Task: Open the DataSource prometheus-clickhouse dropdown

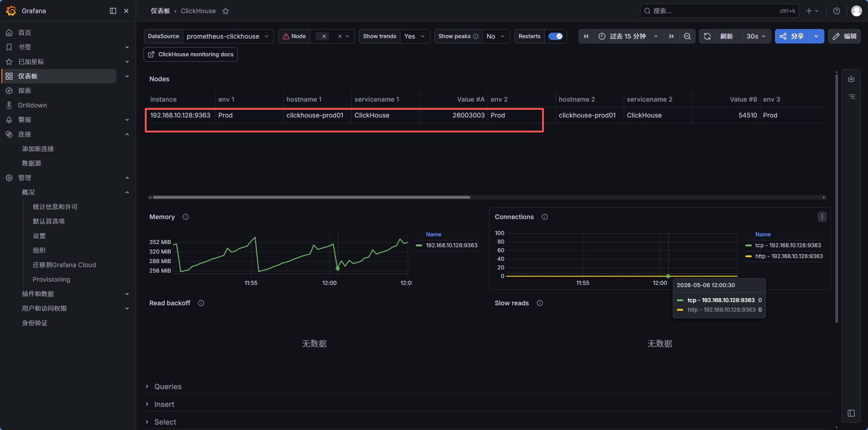Action: tap(228, 36)
